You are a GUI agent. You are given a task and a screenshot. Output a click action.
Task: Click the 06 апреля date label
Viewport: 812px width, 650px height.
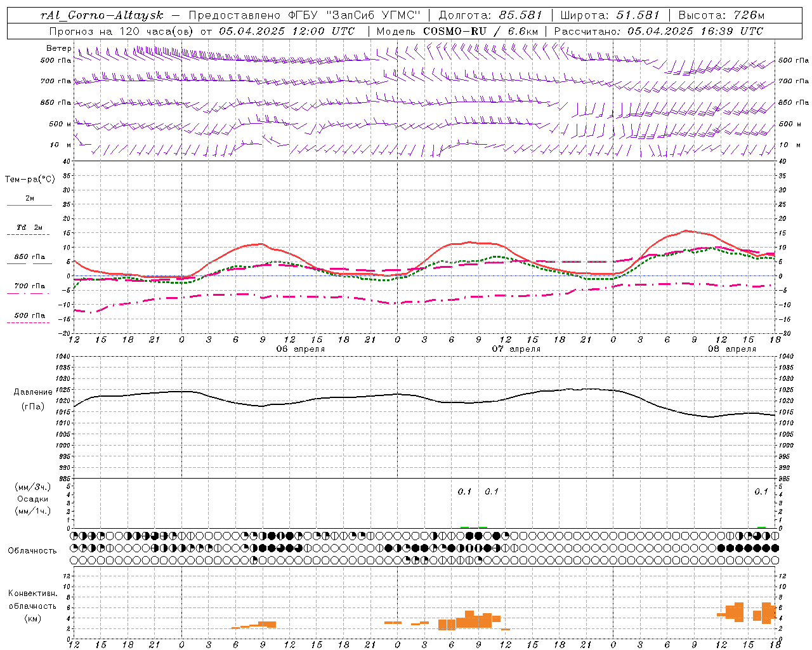click(x=300, y=349)
